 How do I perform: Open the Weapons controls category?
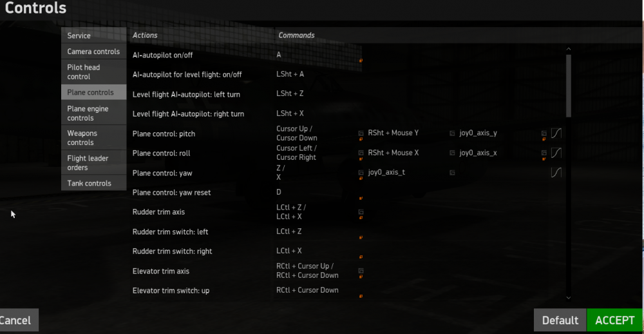93,138
